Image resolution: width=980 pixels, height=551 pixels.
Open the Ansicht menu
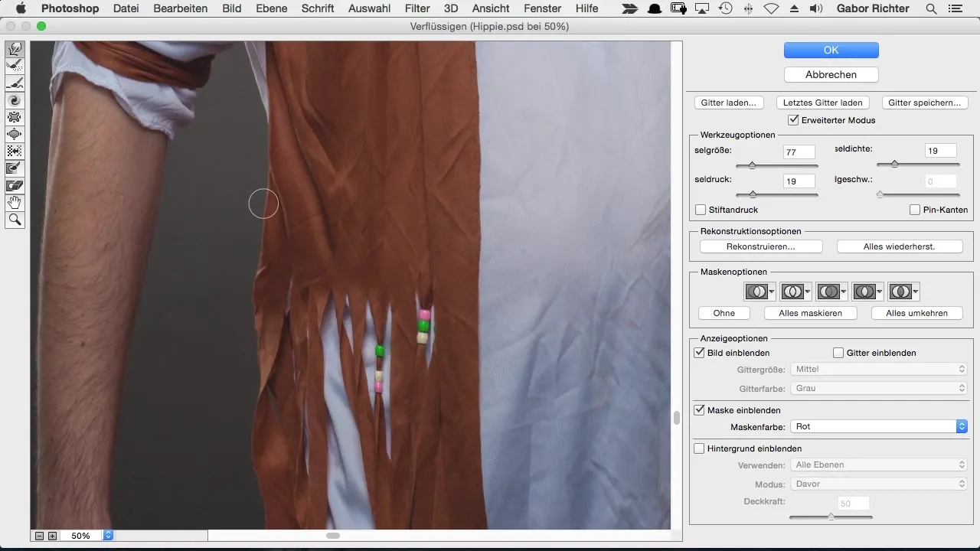492,8
